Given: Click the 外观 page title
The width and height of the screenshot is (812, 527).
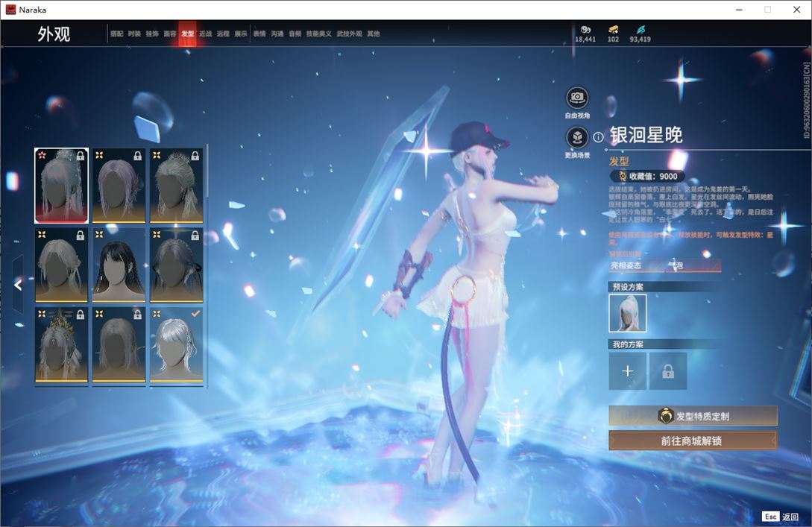Looking at the screenshot, I should pos(54,34).
